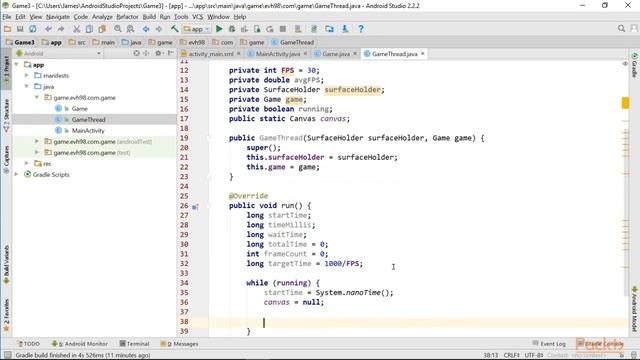The image size is (640, 360).
Task: Click the Paste icon in toolbar
Action: coord(102,29)
